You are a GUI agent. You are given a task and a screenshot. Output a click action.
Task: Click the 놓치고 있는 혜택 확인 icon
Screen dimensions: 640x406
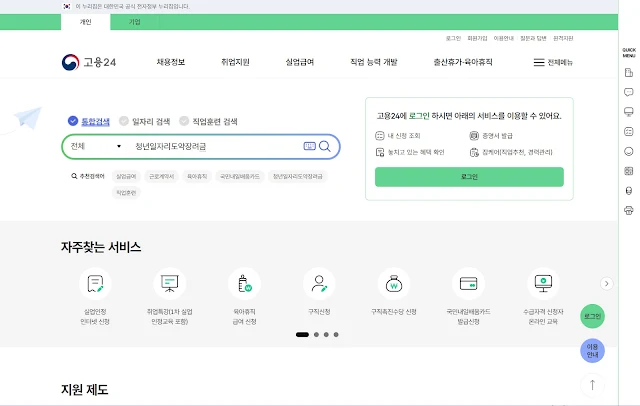click(x=380, y=152)
